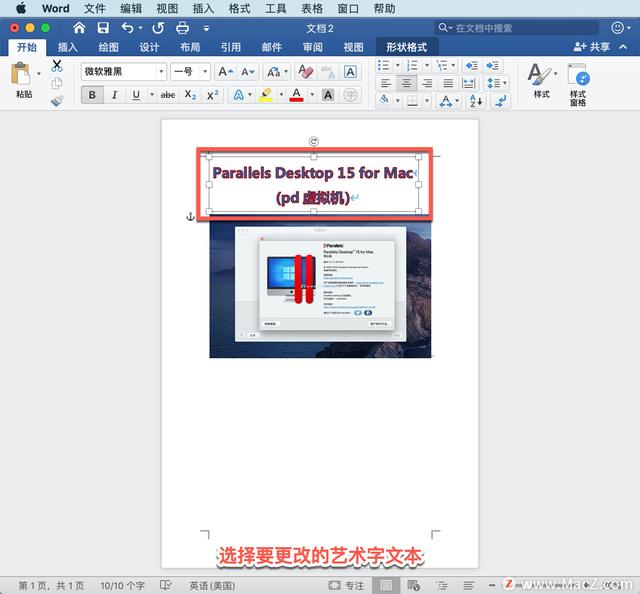The width and height of the screenshot is (640, 594).
Task: Open the 形状格式 tab
Action: (407, 47)
